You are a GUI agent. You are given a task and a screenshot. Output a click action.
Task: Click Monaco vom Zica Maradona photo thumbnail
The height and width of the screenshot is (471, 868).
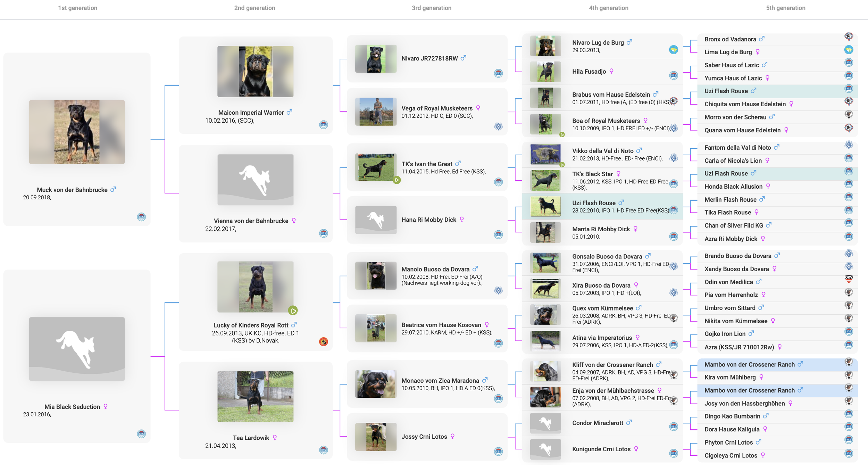376,384
